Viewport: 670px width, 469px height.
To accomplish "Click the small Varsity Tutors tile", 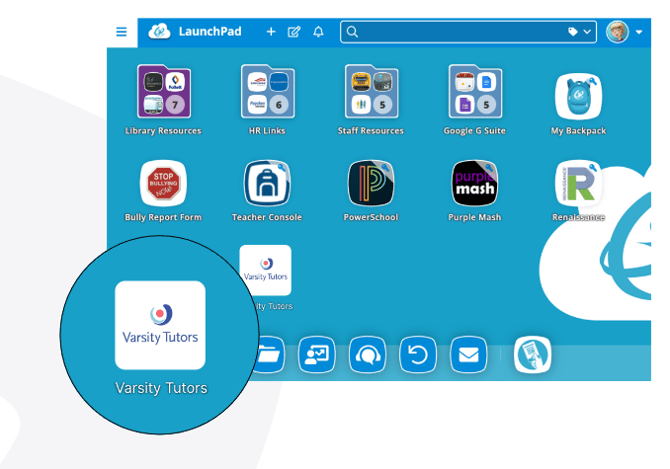I will pos(265,270).
